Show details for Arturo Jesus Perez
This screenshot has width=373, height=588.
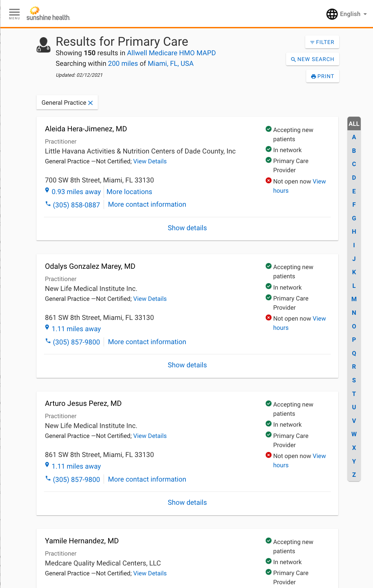click(x=187, y=502)
